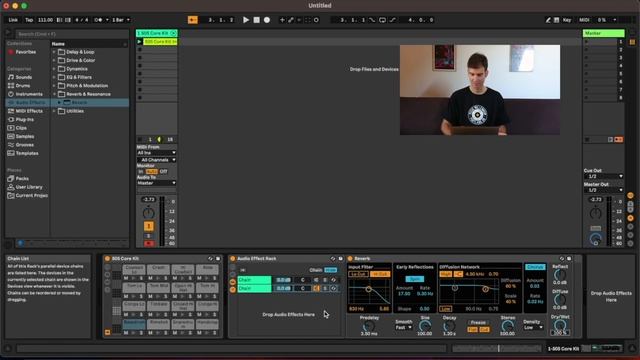Image resolution: width=640 pixels, height=360 pixels.
Task: Expand the Drive & Color folder
Action: tap(54, 60)
